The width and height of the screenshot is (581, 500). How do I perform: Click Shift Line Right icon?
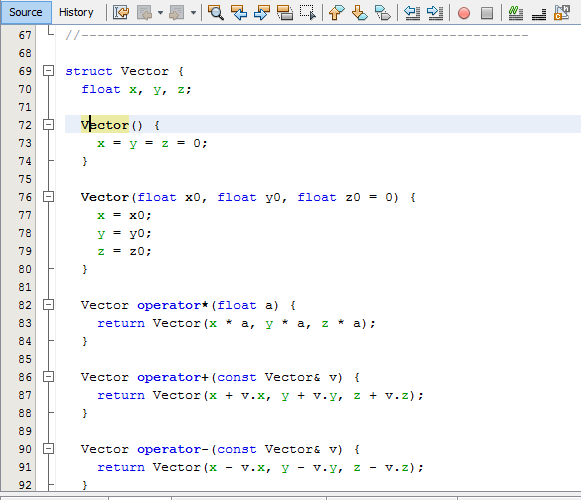pos(435,13)
